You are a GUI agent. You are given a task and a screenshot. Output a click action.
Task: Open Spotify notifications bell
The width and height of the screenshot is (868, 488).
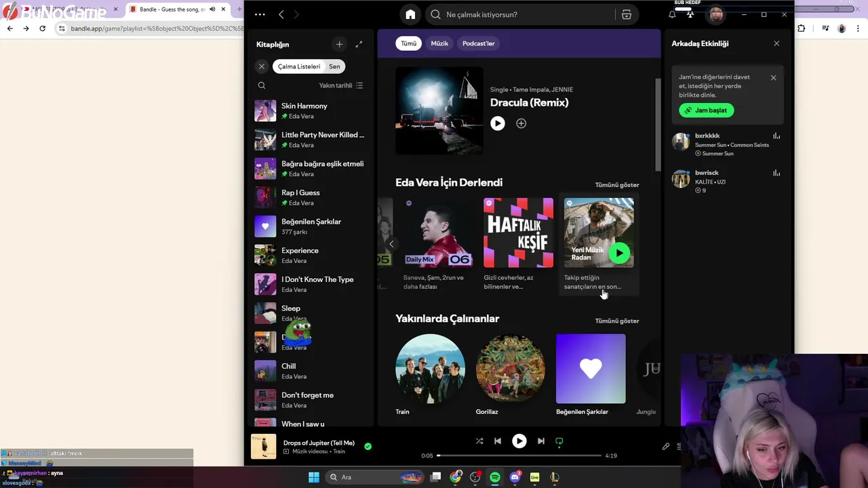point(672,14)
